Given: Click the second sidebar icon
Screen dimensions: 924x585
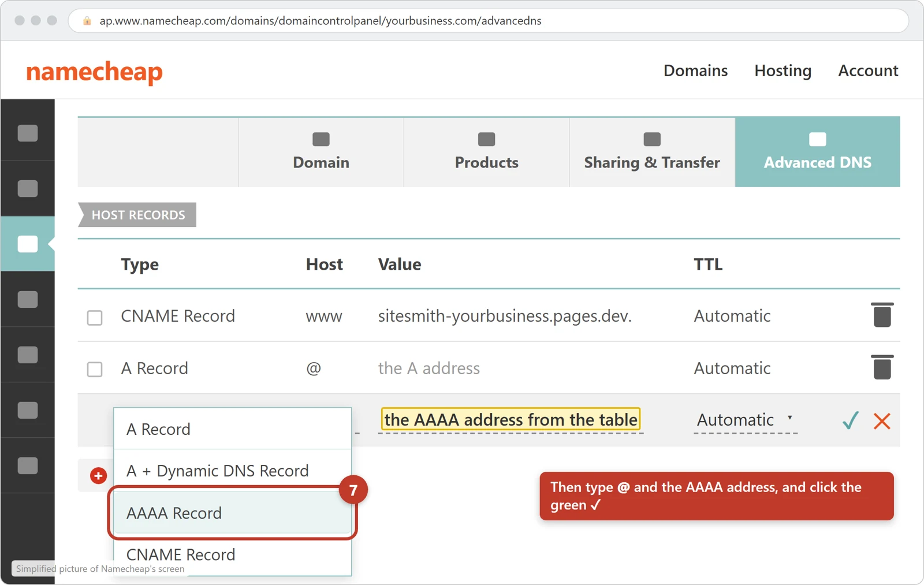Looking at the screenshot, I should 28,189.
